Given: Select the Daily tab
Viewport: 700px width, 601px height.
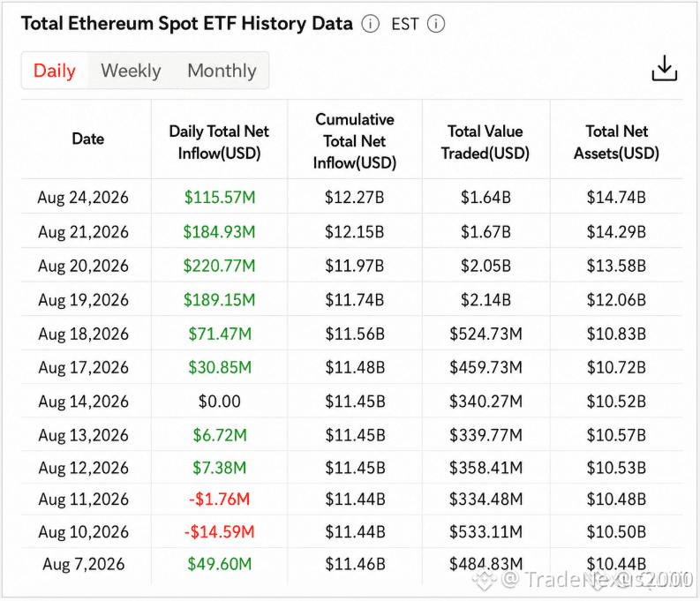Looking at the screenshot, I should pos(55,71).
